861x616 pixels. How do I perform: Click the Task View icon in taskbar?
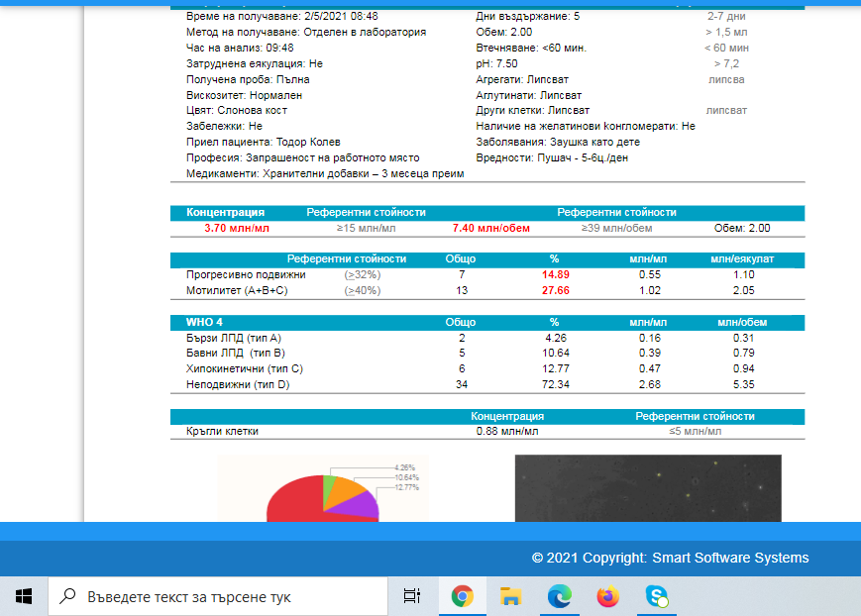point(411,596)
